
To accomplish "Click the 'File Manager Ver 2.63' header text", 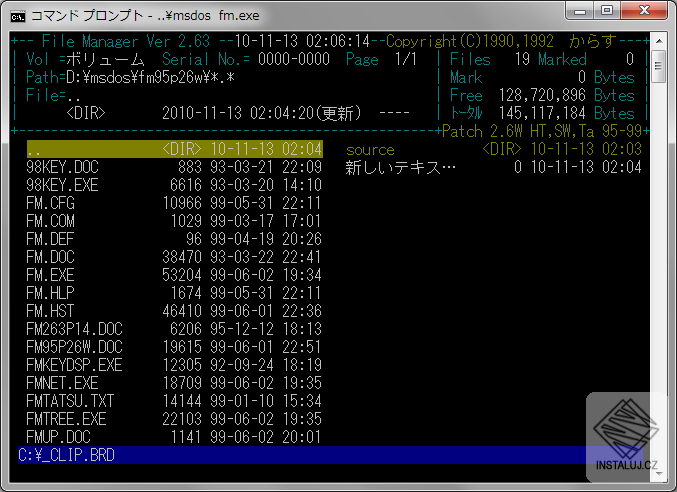I will click(x=126, y=41).
